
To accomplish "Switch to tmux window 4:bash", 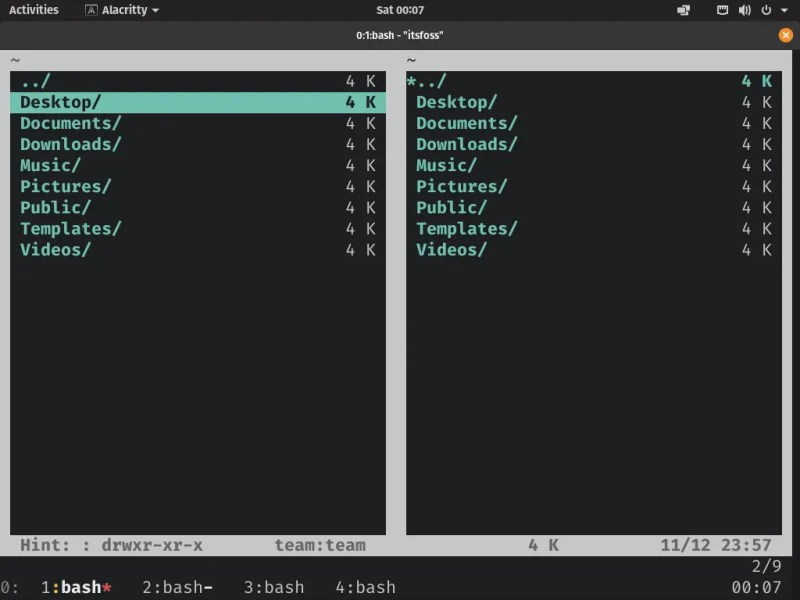I will [365, 587].
